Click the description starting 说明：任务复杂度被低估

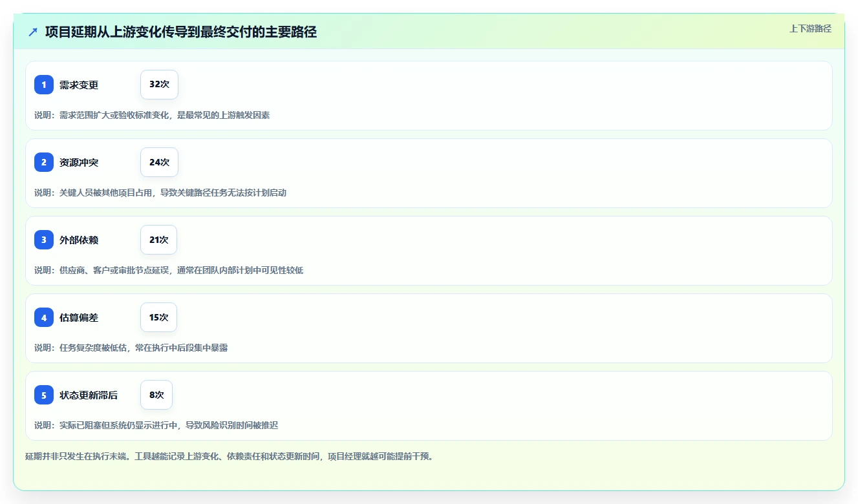click(x=131, y=348)
